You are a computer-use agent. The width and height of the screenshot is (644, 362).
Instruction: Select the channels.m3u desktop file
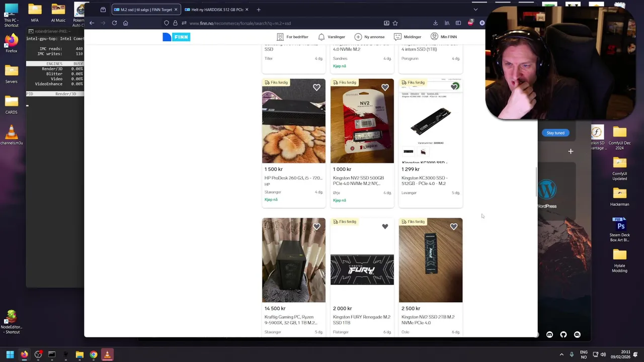tap(11, 135)
